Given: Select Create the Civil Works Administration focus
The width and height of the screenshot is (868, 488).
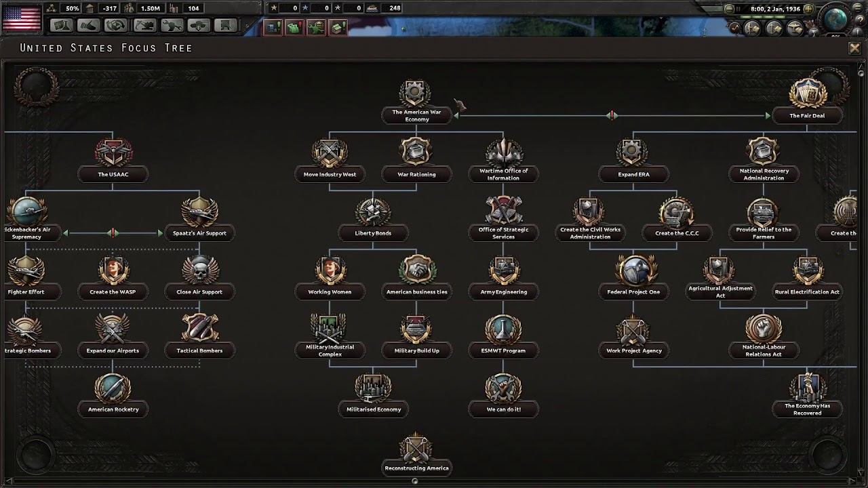Looking at the screenshot, I should [590, 220].
